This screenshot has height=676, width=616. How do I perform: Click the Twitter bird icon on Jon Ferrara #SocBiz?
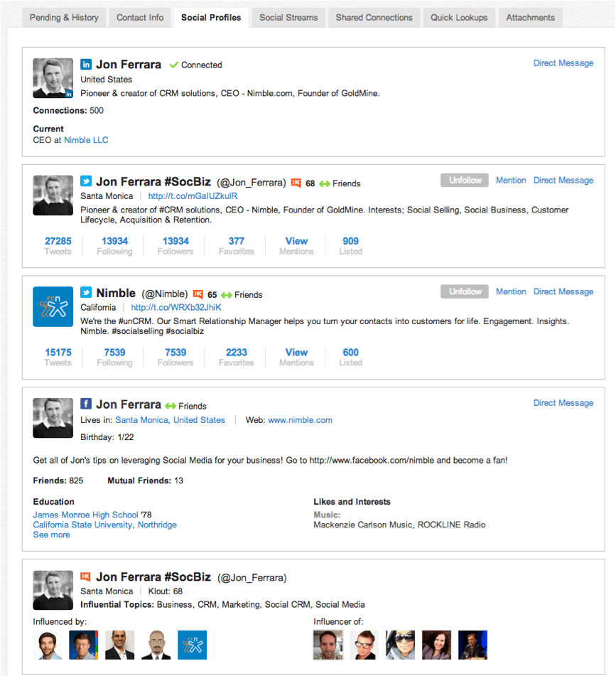coord(85,181)
